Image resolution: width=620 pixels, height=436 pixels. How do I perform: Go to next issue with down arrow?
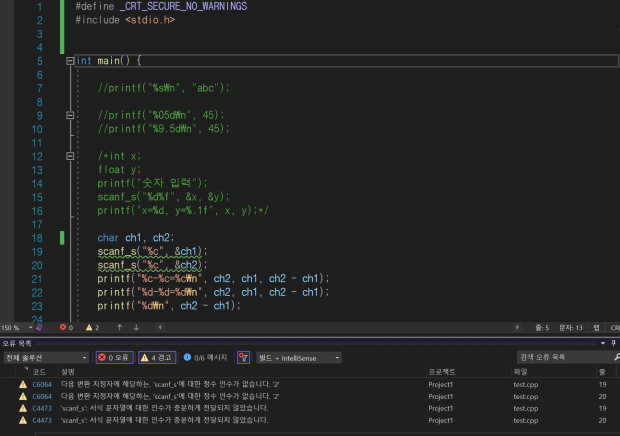pos(135,327)
